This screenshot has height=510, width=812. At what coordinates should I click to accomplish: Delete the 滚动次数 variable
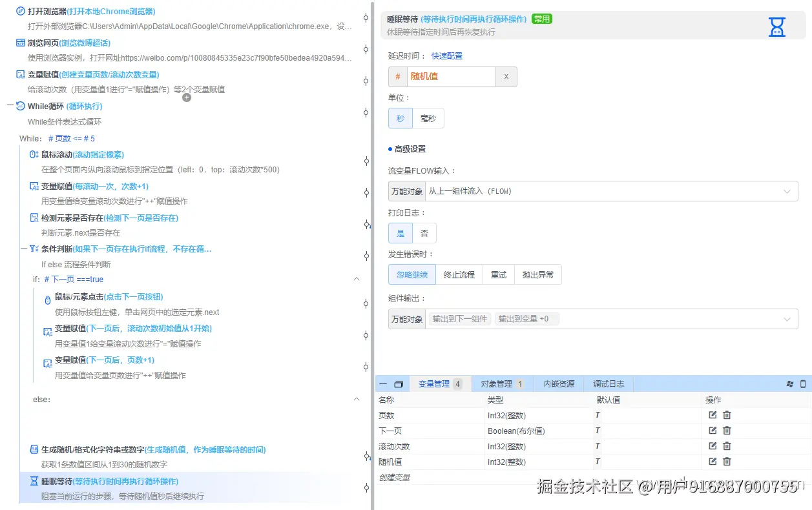click(727, 446)
